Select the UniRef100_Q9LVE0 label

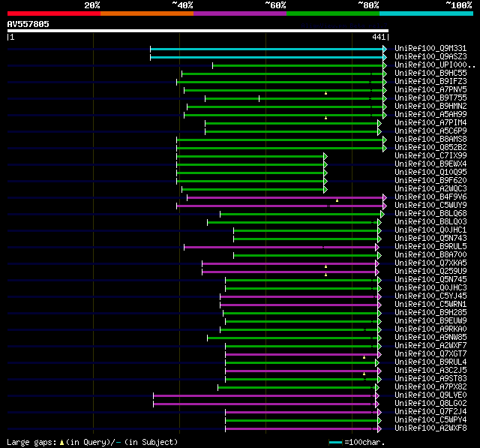coord(430,395)
